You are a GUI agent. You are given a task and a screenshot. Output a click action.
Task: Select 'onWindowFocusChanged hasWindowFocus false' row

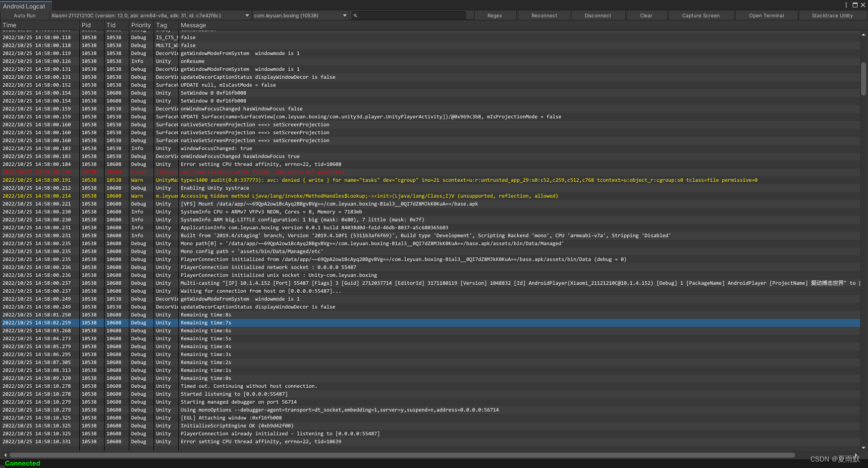(430, 109)
